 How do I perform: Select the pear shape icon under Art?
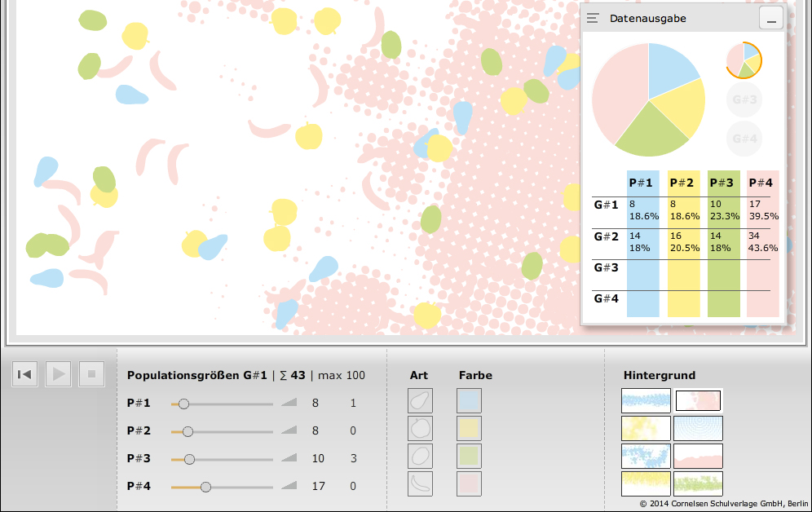coord(420,401)
